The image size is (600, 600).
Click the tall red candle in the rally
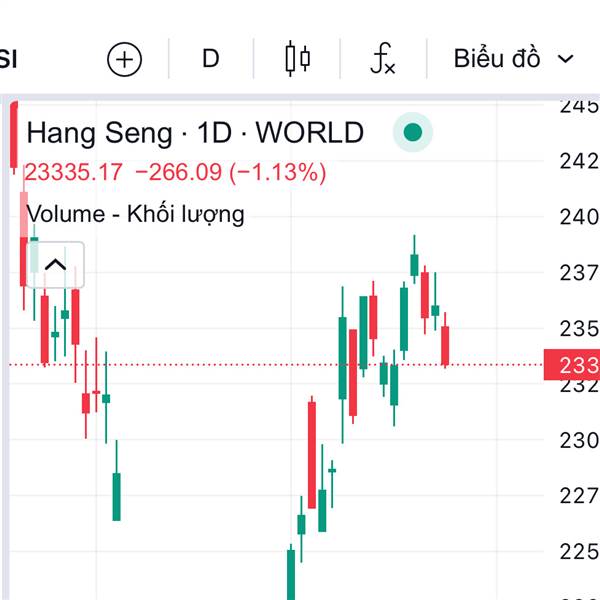click(312, 454)
